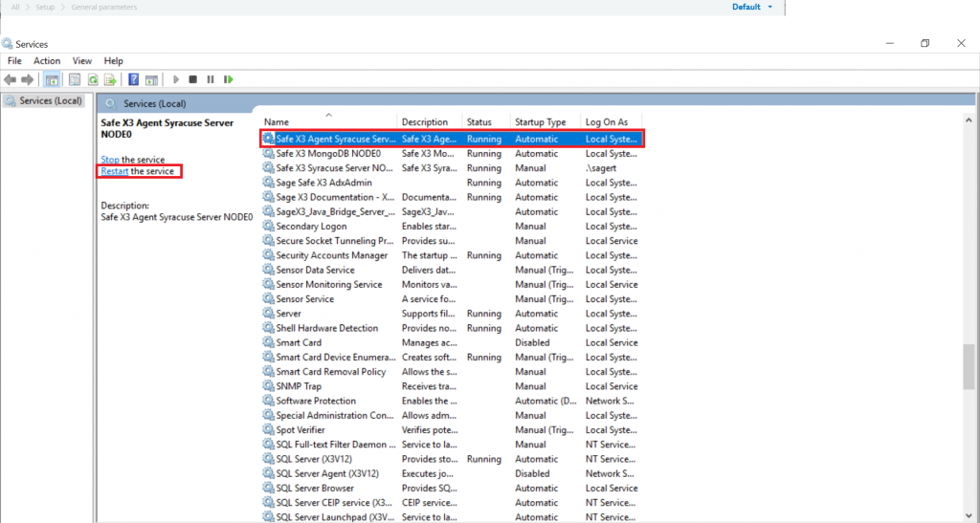Click the gear icon beside Server service
The width and height of the screenshot is (980, 523).
(268, 314)
